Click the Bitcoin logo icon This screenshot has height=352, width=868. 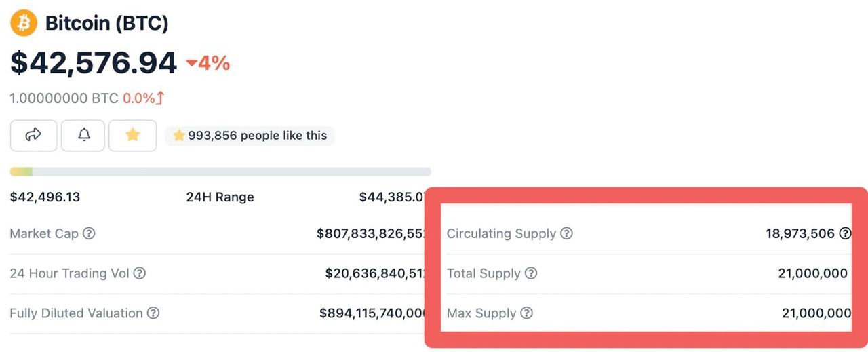point(24,23)
